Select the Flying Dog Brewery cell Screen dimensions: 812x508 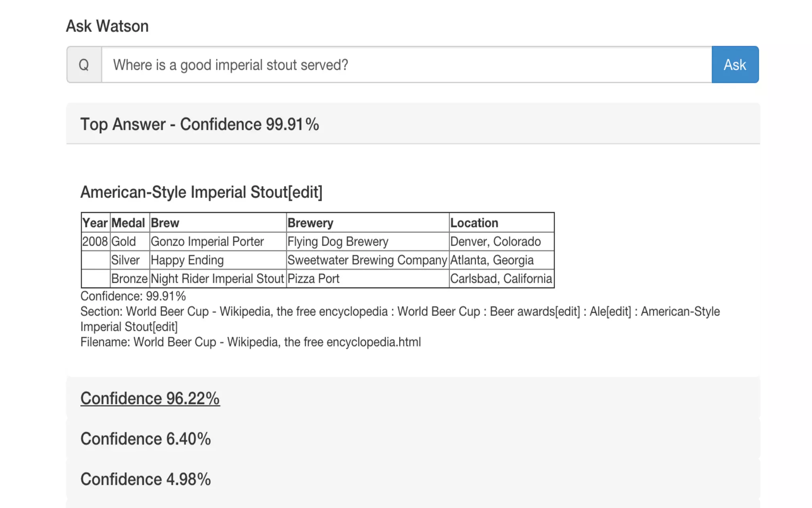point(338,241)
